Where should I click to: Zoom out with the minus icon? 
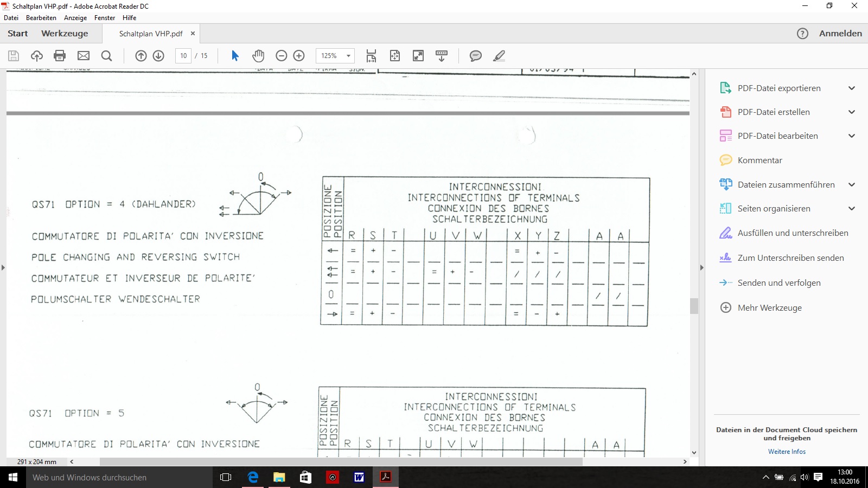click(x=282, y=55)
